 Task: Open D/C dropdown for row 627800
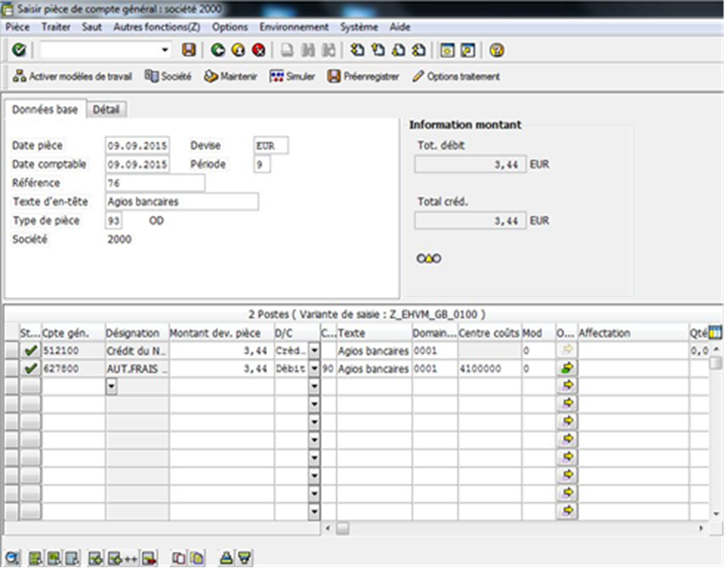314,368
